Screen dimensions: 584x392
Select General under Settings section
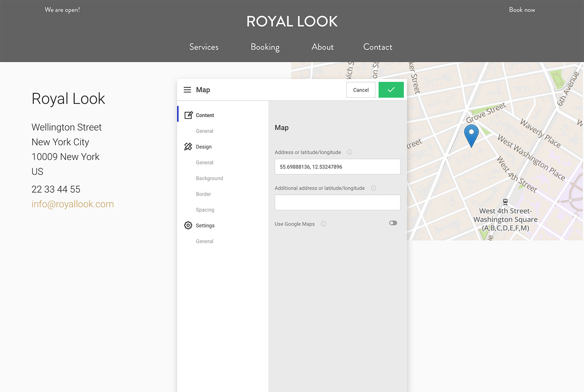point(204,241)
